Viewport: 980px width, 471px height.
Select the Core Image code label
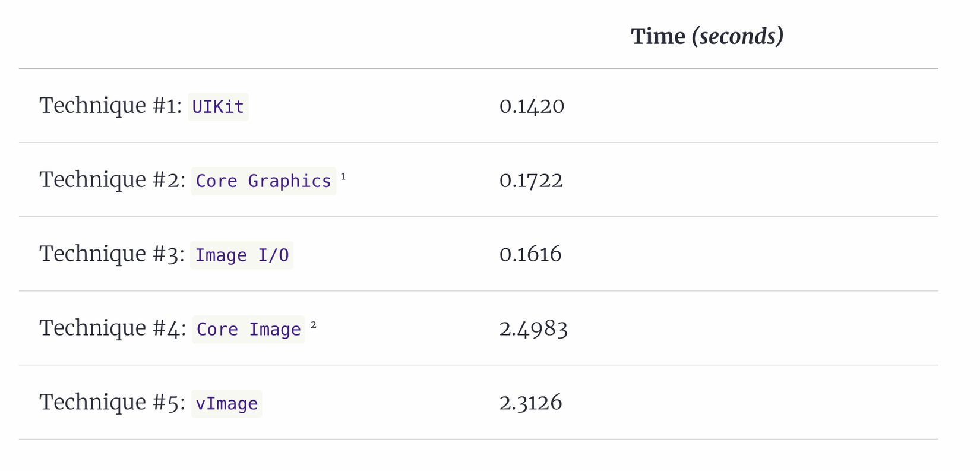click(248, 330)
